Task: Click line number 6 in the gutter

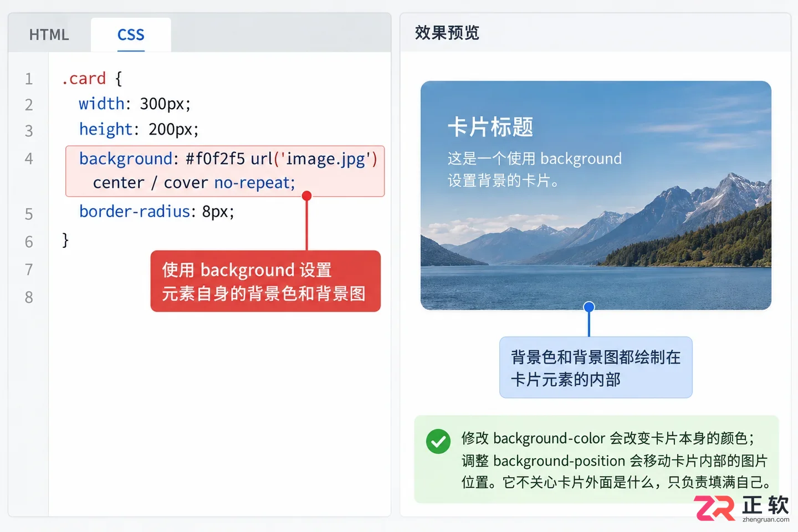Action: point(29,242)
